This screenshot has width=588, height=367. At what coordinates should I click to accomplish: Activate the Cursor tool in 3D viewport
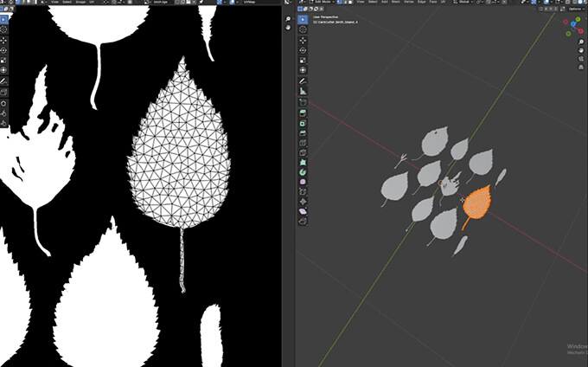pyautogui.click(x=304, y=29)
